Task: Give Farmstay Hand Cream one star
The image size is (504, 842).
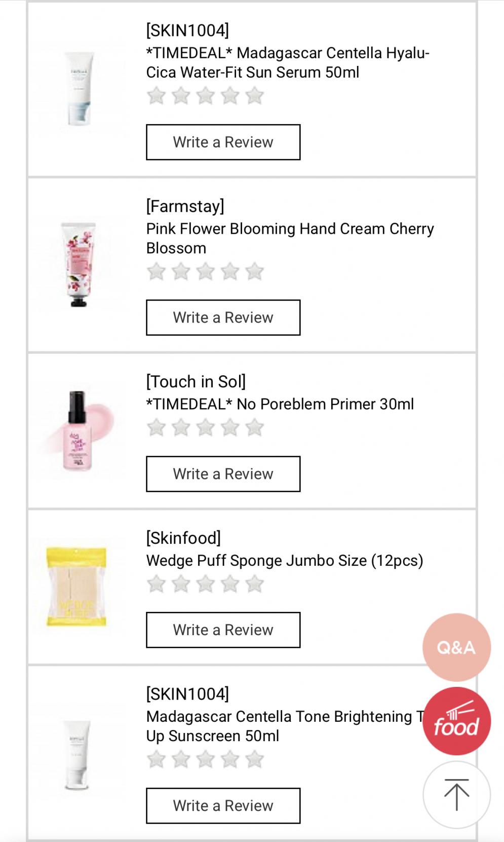Action: pos(156,272)
